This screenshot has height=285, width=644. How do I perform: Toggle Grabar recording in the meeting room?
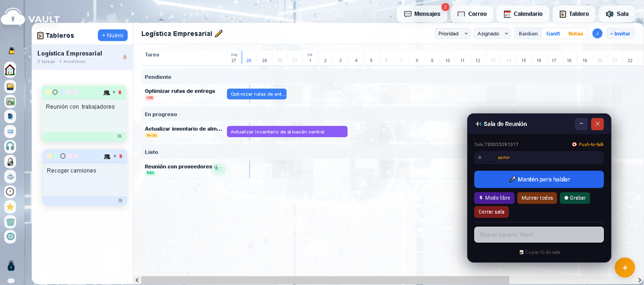click(575, 198)
